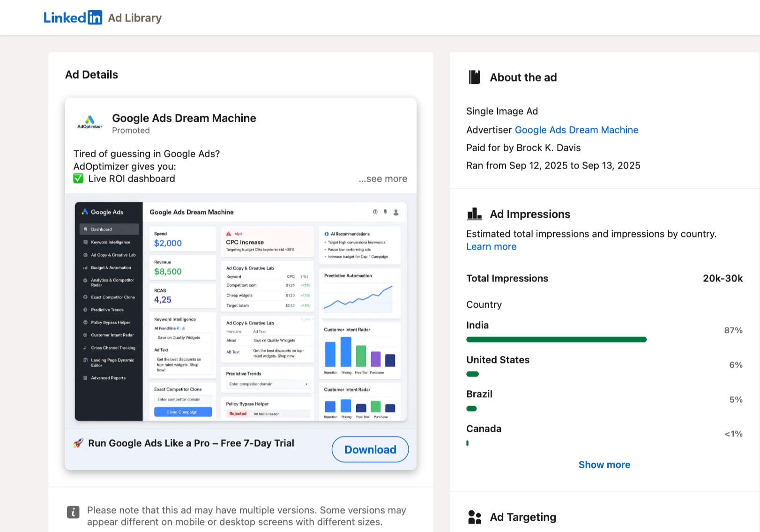This screenshot has height=532, width=760.
Task: Select the Ran from Sep 12, 2025 date line
Action: (553, 165)
